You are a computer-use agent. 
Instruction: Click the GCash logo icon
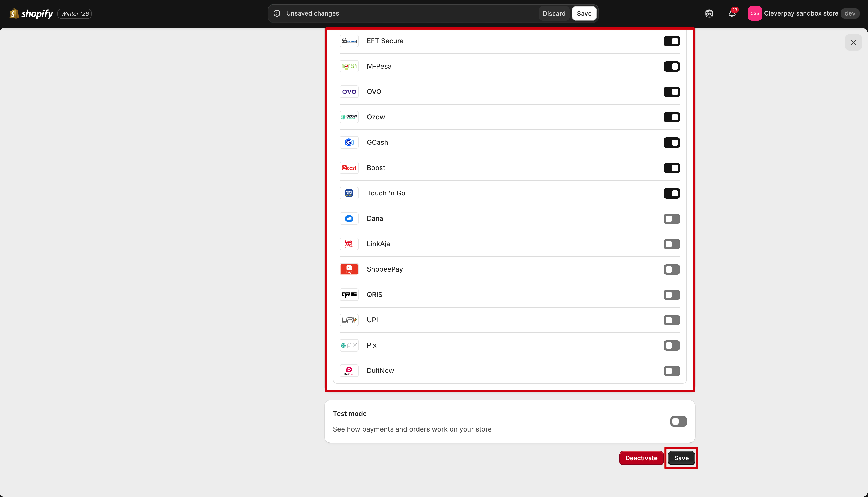point(349,142)
